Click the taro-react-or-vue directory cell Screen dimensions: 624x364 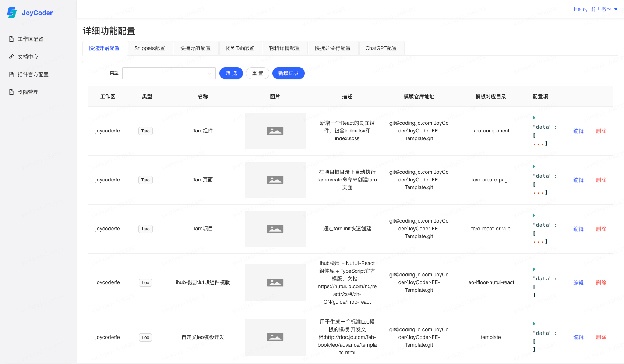point(491,229)
